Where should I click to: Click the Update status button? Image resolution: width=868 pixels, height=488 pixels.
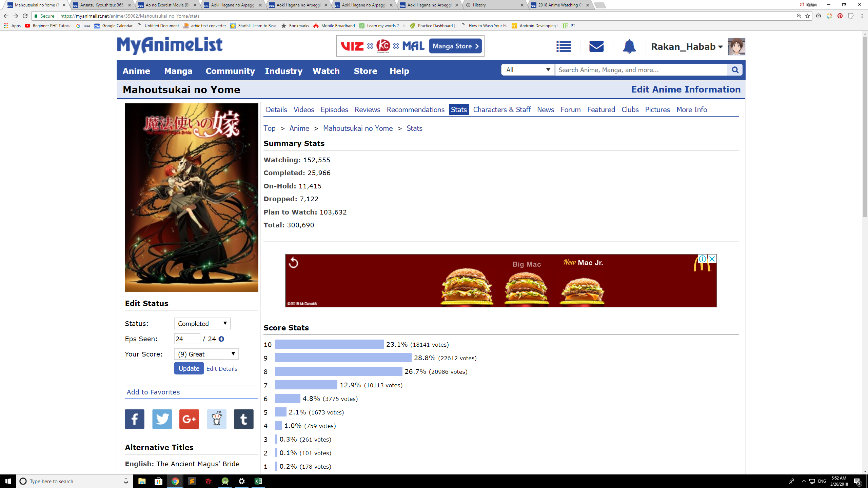tap(189, 368)
